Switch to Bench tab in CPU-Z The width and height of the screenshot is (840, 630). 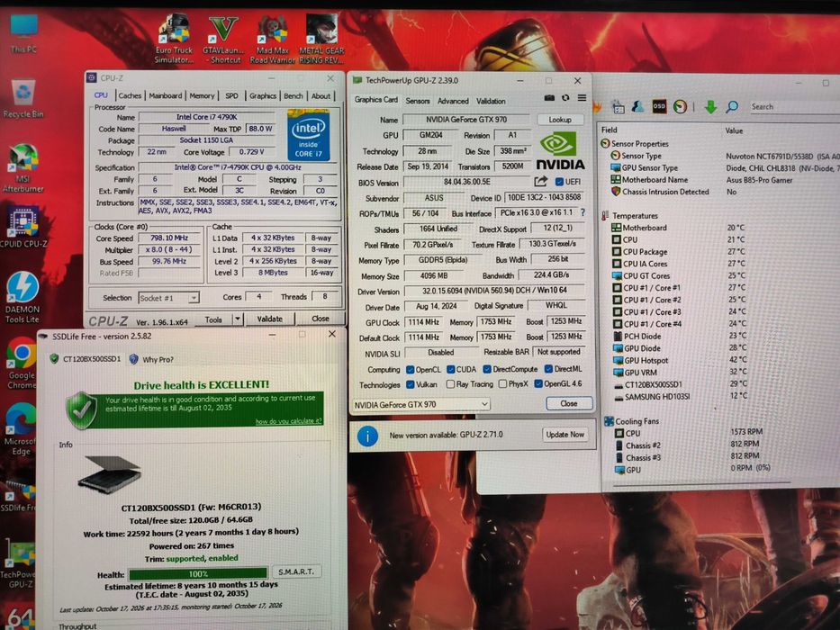(293, 96)
